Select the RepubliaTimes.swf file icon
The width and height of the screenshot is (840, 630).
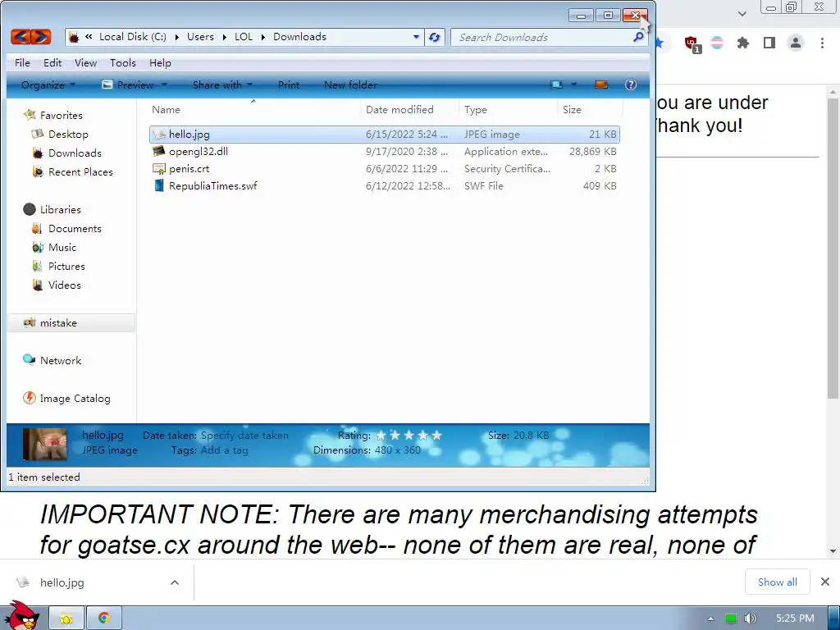(159, 186)
